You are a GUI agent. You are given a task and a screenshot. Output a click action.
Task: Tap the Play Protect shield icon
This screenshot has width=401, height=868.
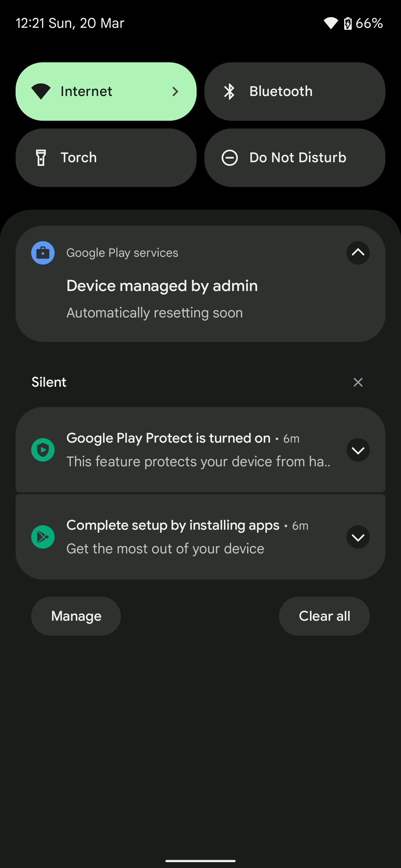pos(43,450)
